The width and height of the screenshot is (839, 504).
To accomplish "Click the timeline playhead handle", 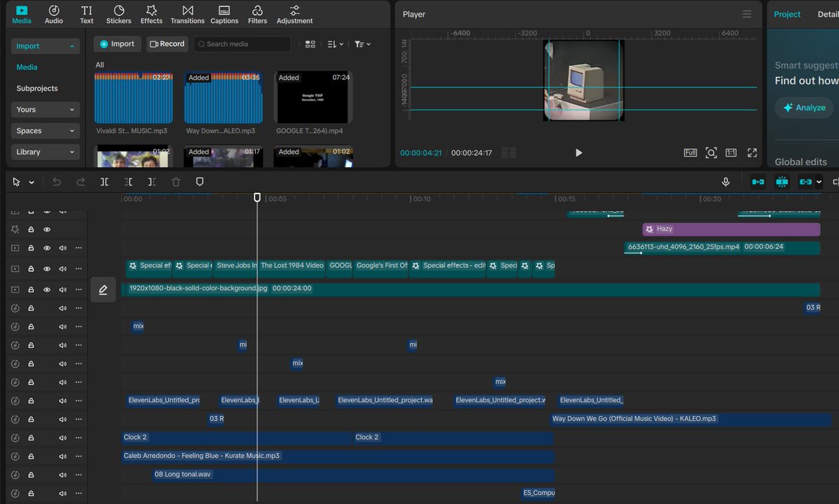I will click(257, 198).
